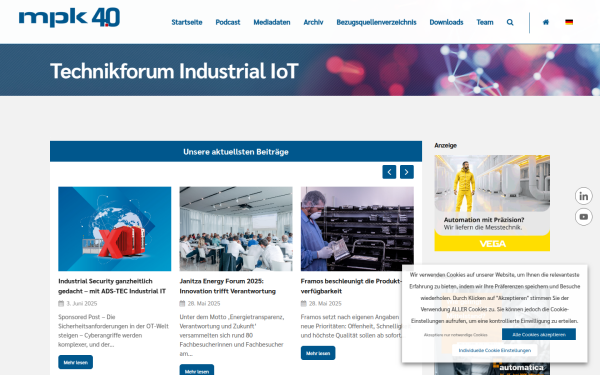Open the Downloads menu item
This screenshot has height=375, width=600.
(446, 22)
